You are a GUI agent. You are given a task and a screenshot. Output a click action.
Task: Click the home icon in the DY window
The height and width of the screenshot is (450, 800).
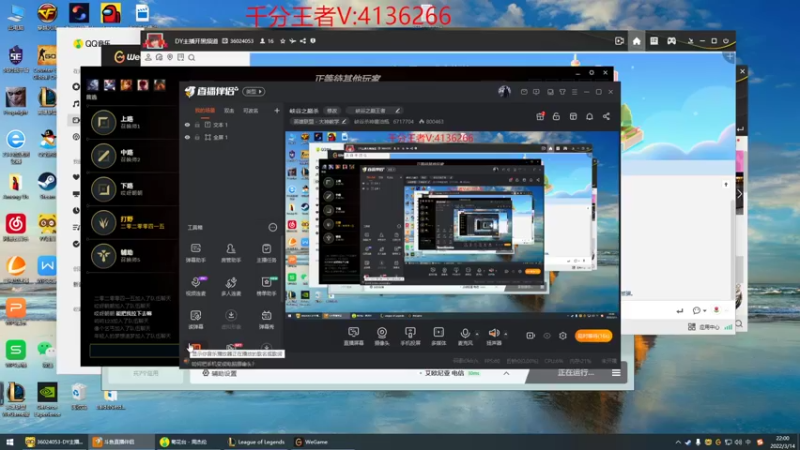pyautogui.click(x=636, y=41)
